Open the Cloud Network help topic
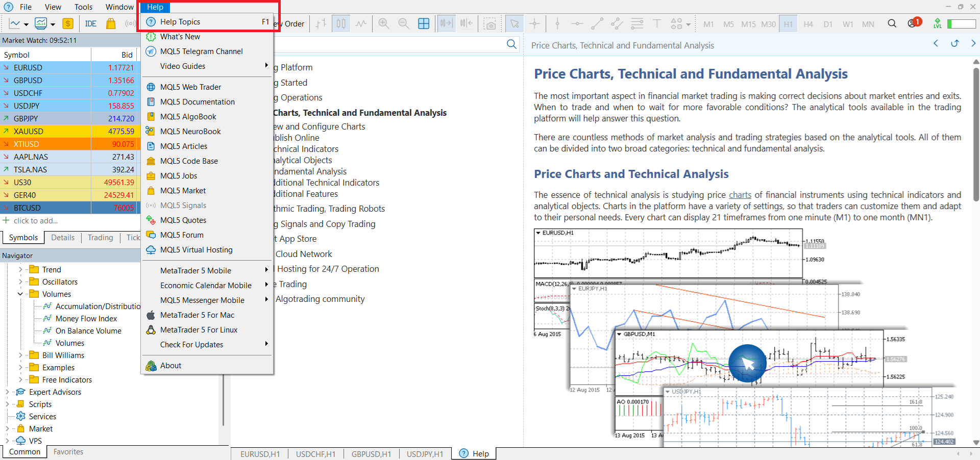 [304, 254]
